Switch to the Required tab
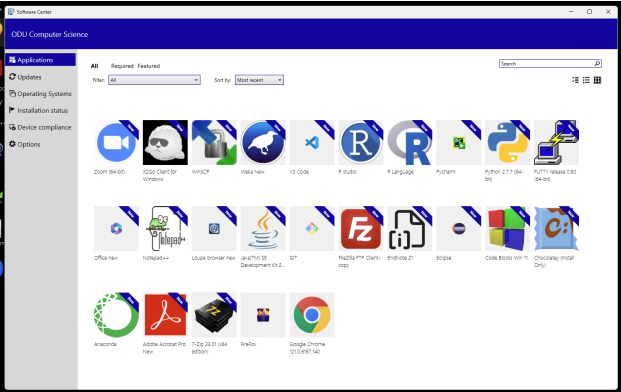 tap(122, 66)
